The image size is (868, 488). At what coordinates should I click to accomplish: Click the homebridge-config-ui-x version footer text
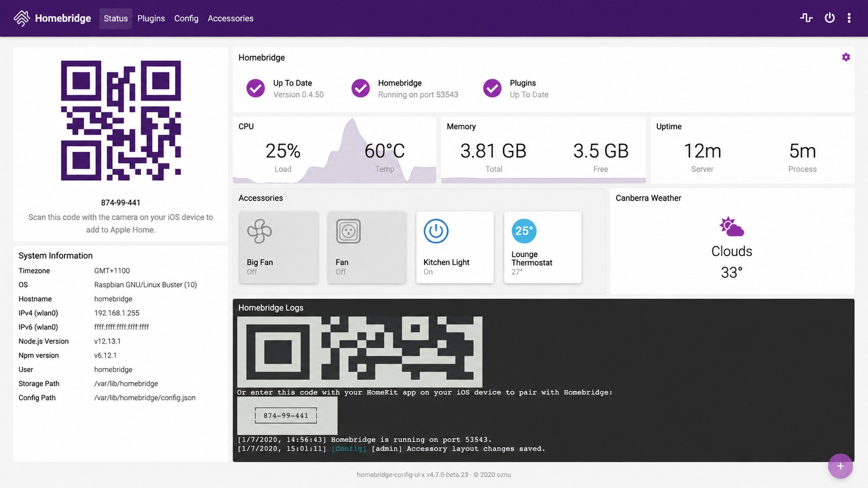[434, 475]
